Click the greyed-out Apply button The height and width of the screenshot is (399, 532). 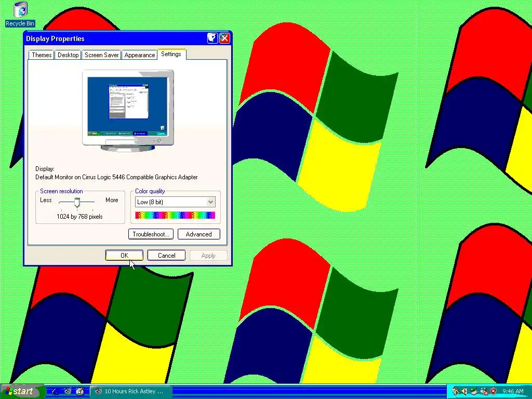208,256
